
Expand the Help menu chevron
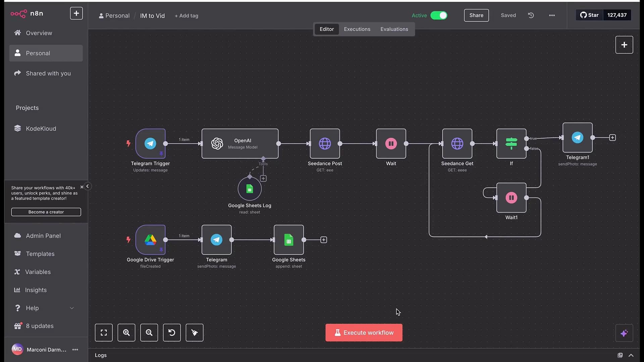coord(72,308)
